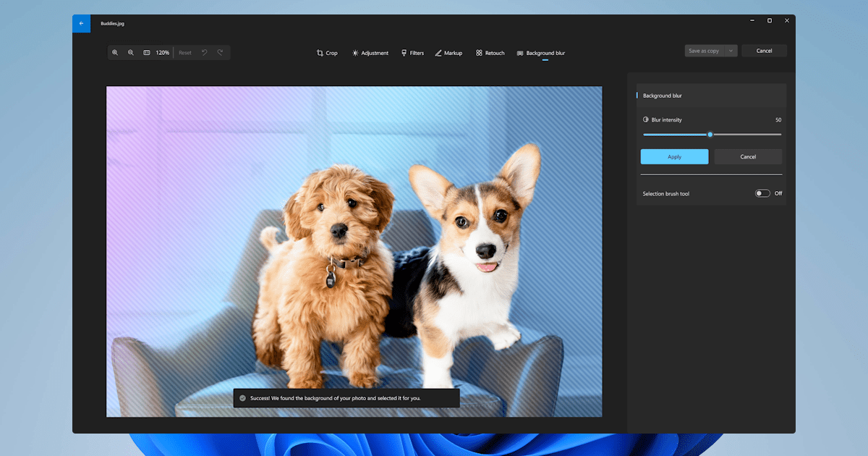Click the top-right Cancel button
Image resolution: width=868 pixels, height=456 pixels.
click(x=764, y=51)
